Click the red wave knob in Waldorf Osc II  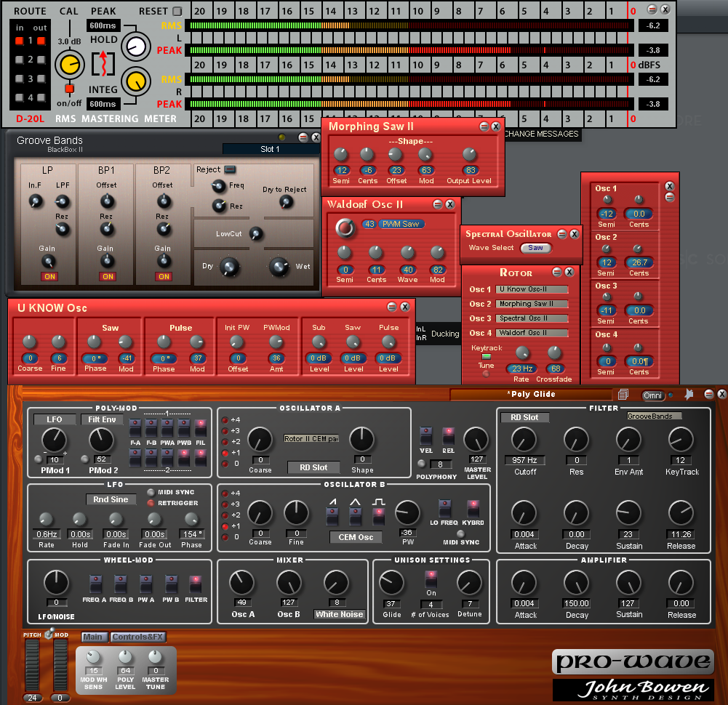pos(345,227)
